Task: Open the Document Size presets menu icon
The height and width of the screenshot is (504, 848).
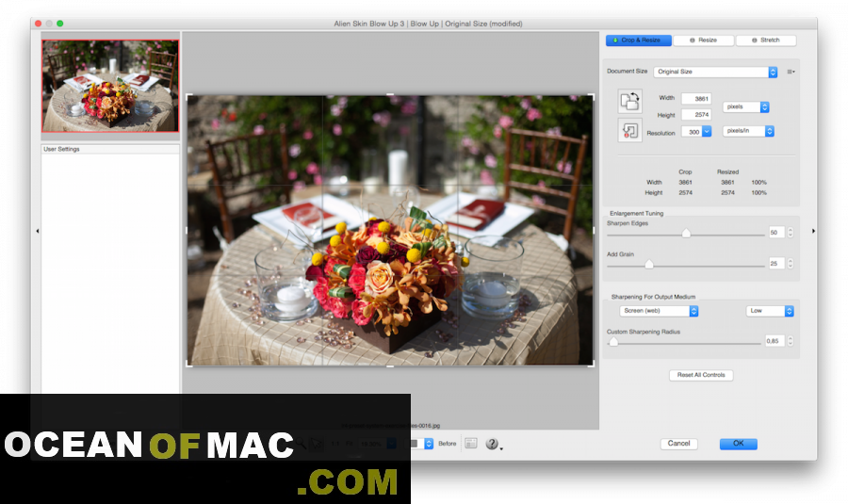Action: [791, 72]
